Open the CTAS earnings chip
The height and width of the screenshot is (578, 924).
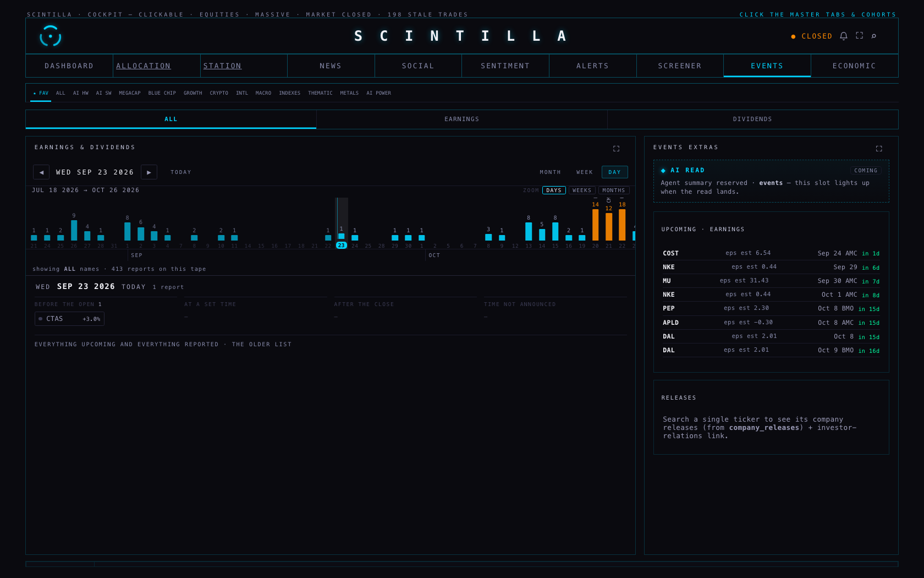69,319
